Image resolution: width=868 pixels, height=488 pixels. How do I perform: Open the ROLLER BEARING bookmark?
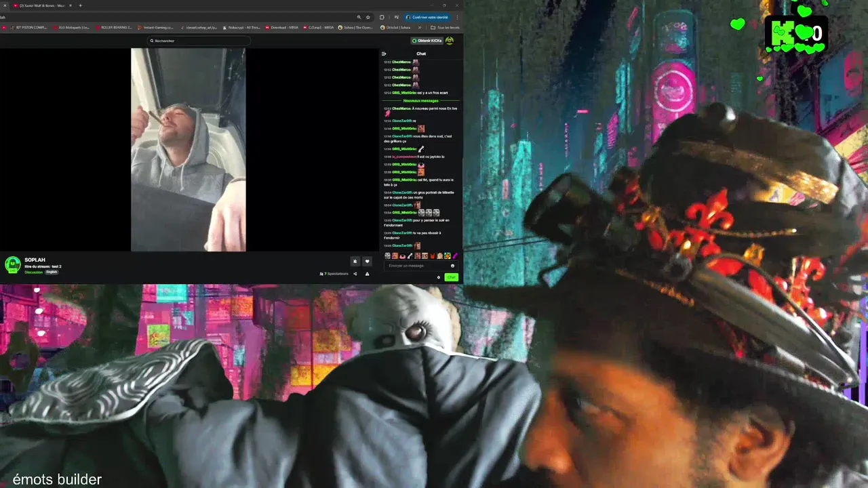click(x=113, y=27)
